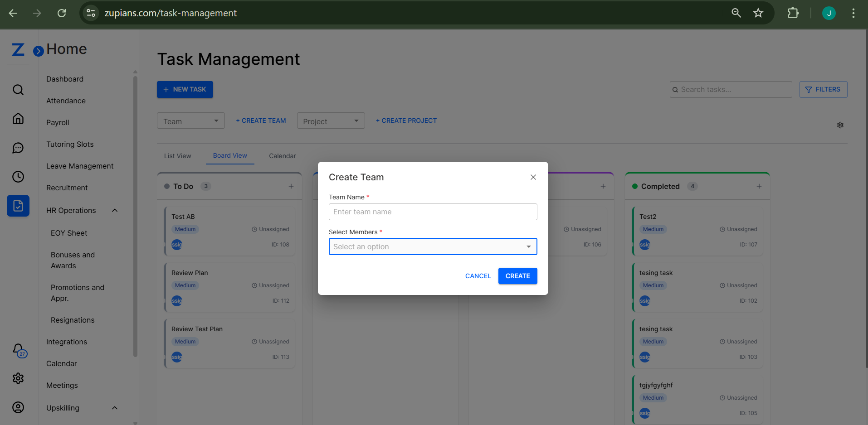This screenshot has width=868, height=425.
Task: Close the Create Team dialog with X
Action: click(x=533, y=177)
